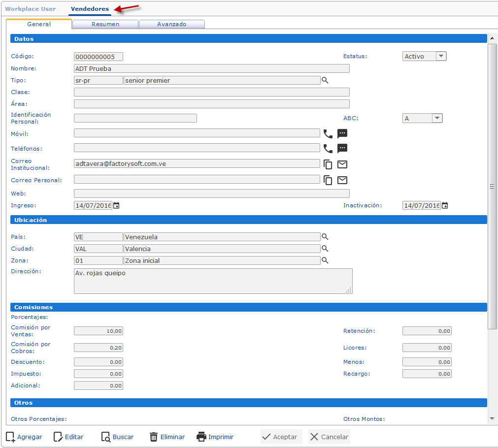Open the Workplace User tab
The image size is (498, 448).
pos(31,9)
